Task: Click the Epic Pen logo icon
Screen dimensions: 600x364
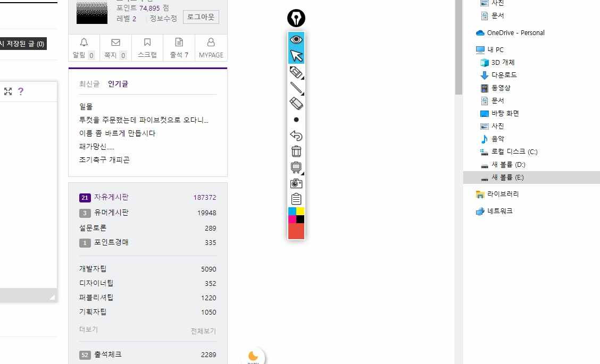Action: click(x=296, y=18)
